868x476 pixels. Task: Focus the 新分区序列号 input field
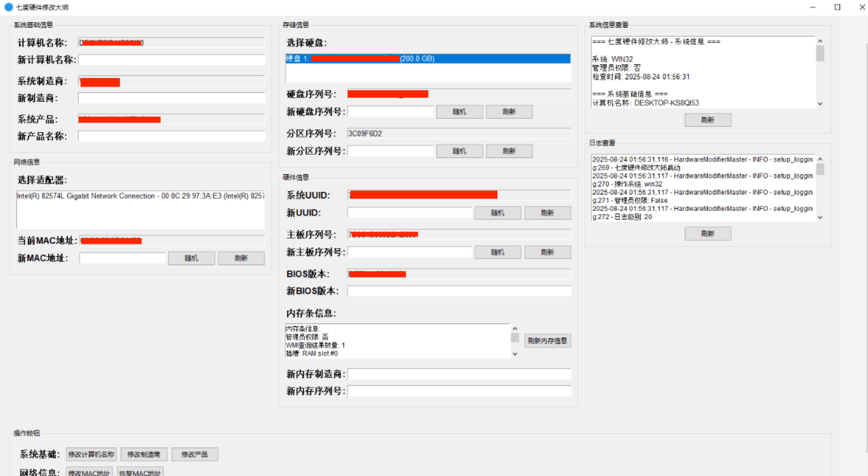click(x=391, y=151)
